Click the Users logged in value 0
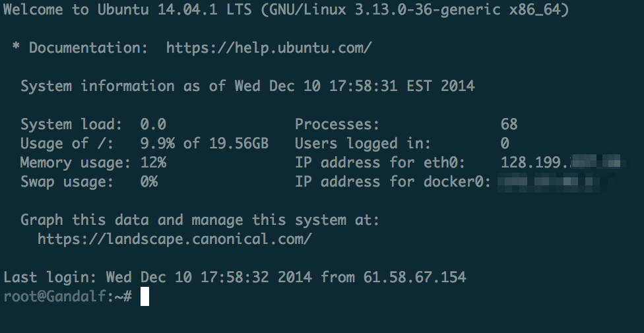Image resolution: width=644 pixels, height=333 pixels. [505, 143]
